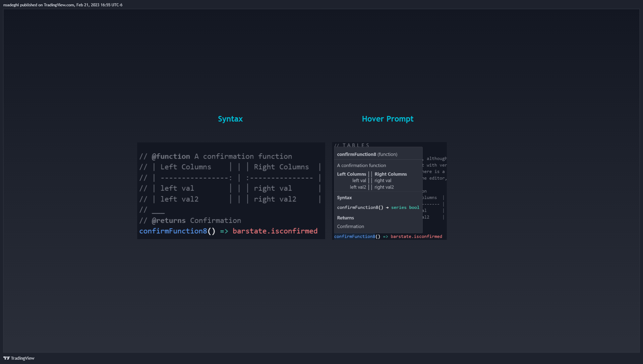
Task: Click bold 'Right Columns' header in tooltip
Action: (391, 174)
